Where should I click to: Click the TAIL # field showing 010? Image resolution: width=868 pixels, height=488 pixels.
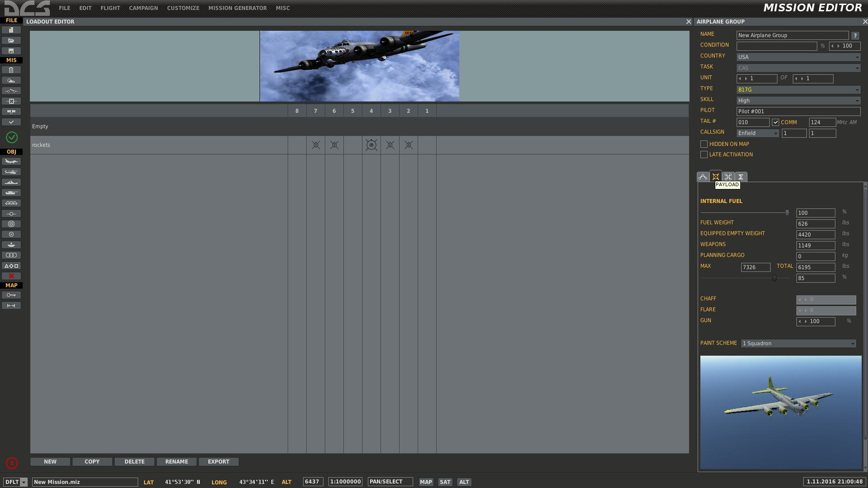pyautogui.click(x=753, y=122)
